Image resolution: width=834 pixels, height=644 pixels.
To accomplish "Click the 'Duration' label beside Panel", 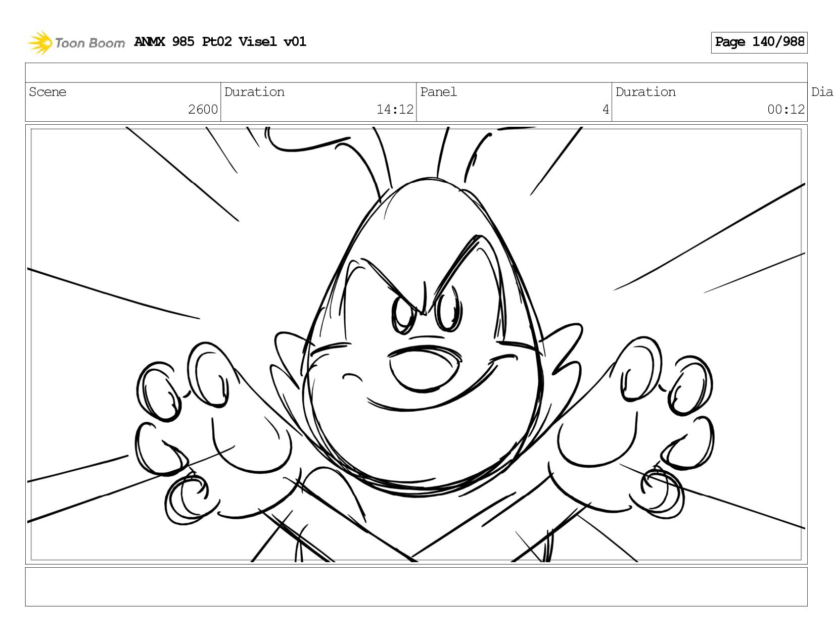I will coord(645,92).
